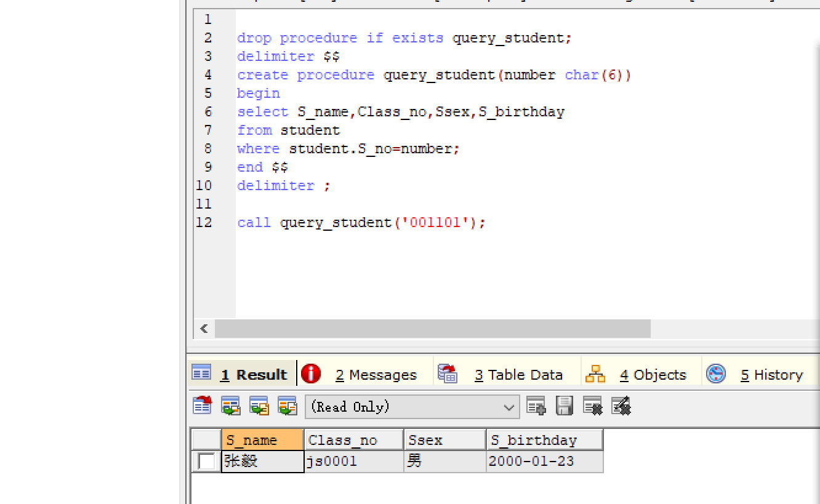Open the (Read Only) mode dropdown
Screen dimensions: 820x504
tap(412, 407)
